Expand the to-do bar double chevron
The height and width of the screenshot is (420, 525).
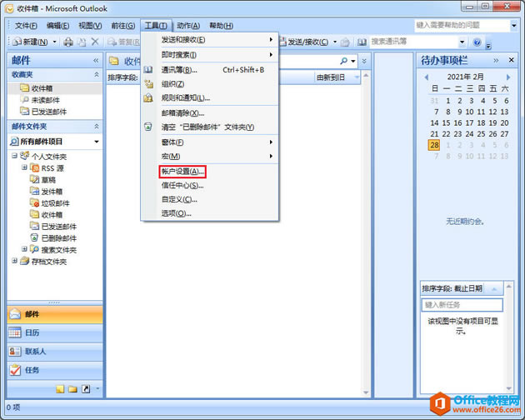496,60
